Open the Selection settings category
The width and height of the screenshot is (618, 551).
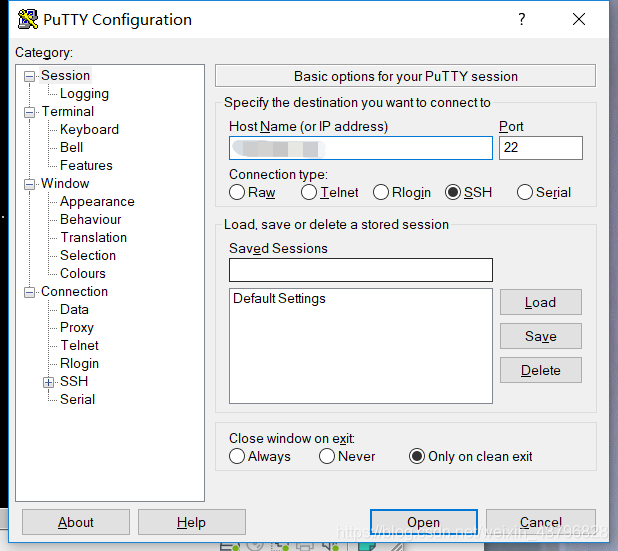point(88,255)
